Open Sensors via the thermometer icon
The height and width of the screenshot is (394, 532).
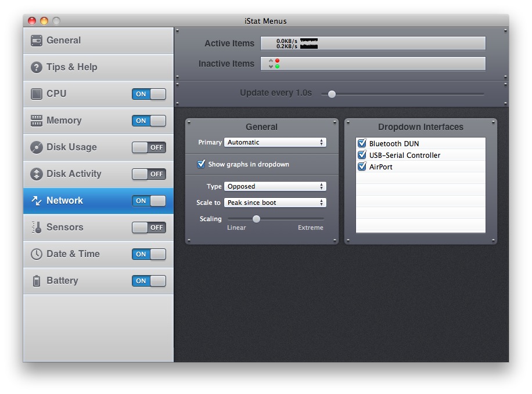click(x=36, y=227)
